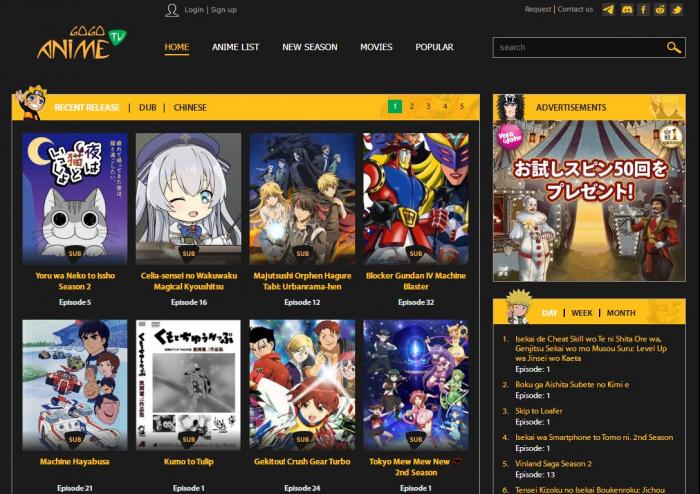Viewport: 700px width, 494px height.
Task: Switch to the CHINESE tab
Action: (x=190, y=108)
